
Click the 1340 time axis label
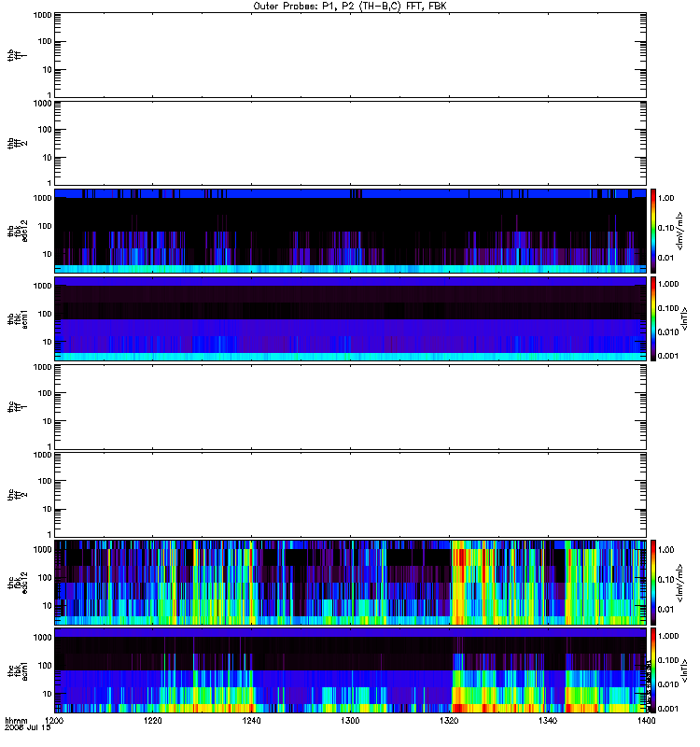[x=548, y=720]
